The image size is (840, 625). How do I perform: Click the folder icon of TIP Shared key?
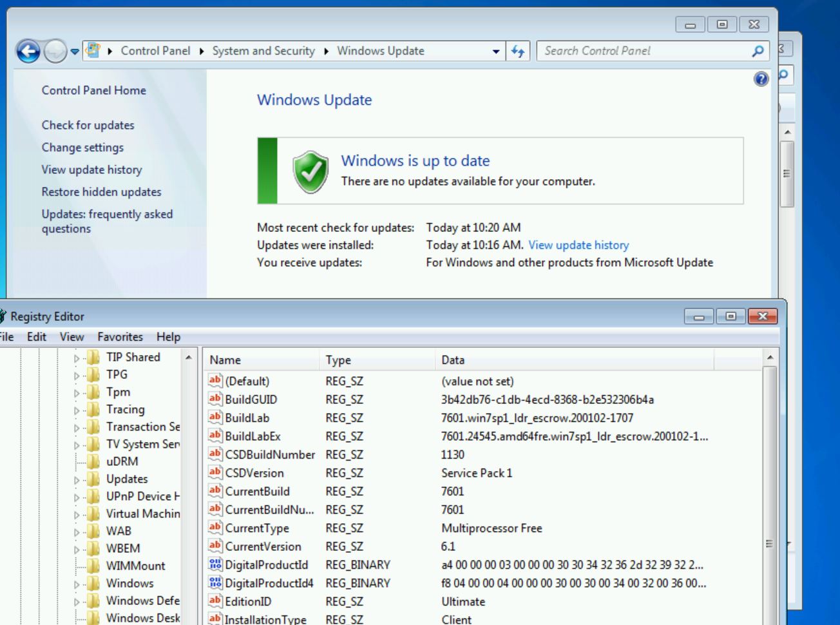[94, 357]
